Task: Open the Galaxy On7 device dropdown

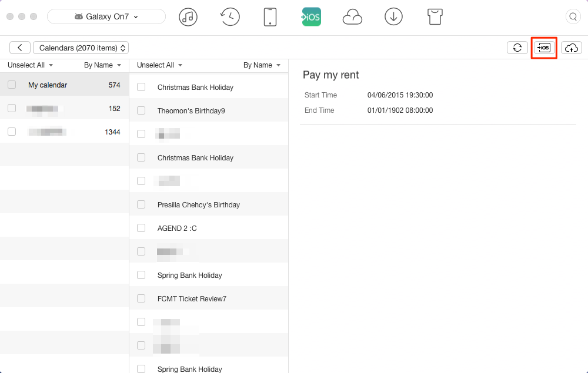Action: pyautogui.click(x=106, y=16)
